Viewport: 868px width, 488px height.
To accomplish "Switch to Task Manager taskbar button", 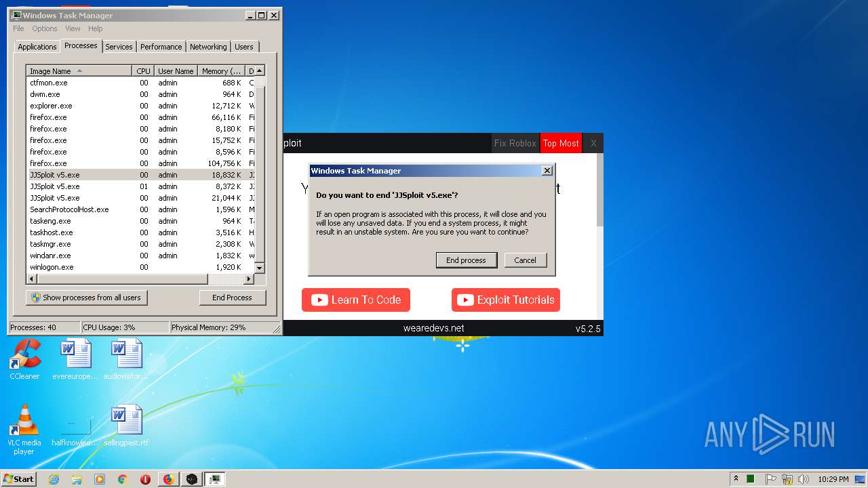I will point(215,479).
